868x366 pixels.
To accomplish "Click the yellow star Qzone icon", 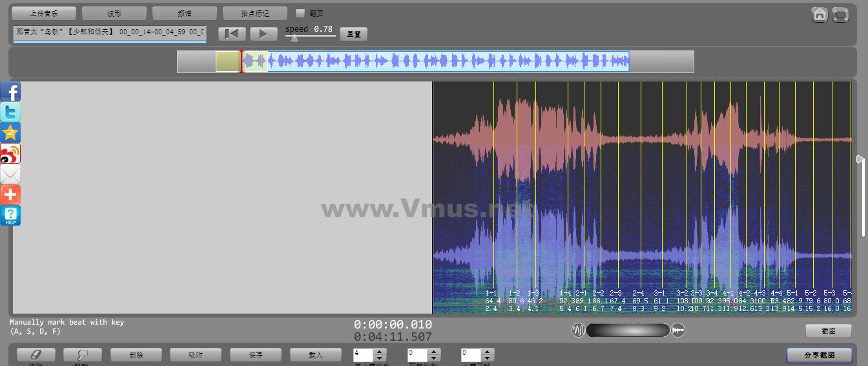I will click(10, 133).
